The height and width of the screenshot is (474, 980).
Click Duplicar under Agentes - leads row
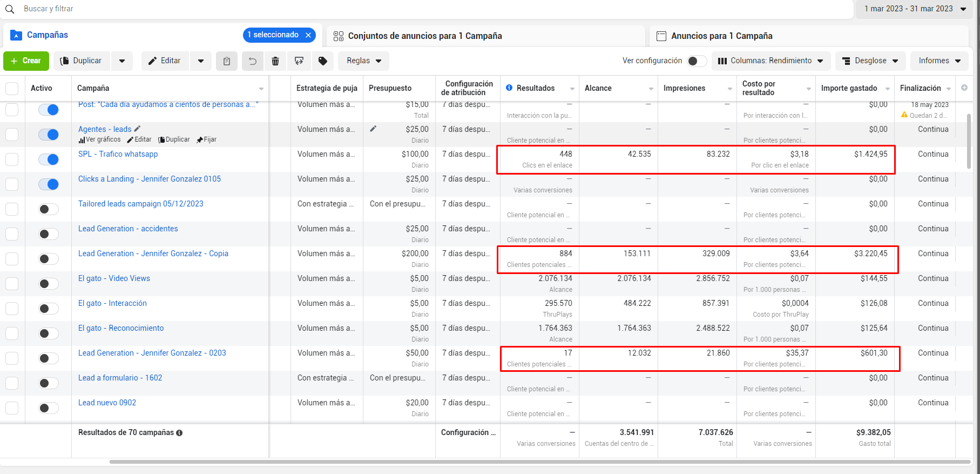[174, 139]
